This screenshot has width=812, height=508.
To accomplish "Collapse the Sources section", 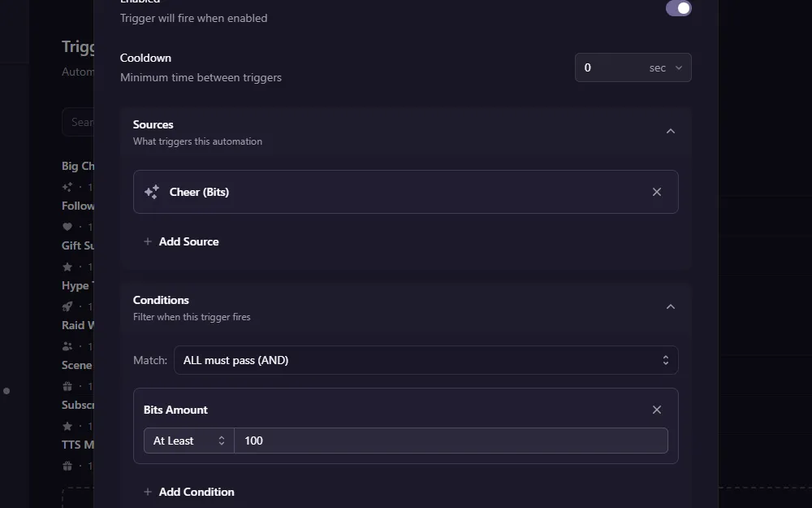I will tap(671, 131).
